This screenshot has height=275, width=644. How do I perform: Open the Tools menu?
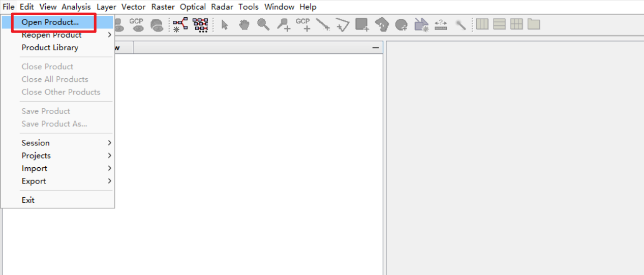(x=249, y=7)
